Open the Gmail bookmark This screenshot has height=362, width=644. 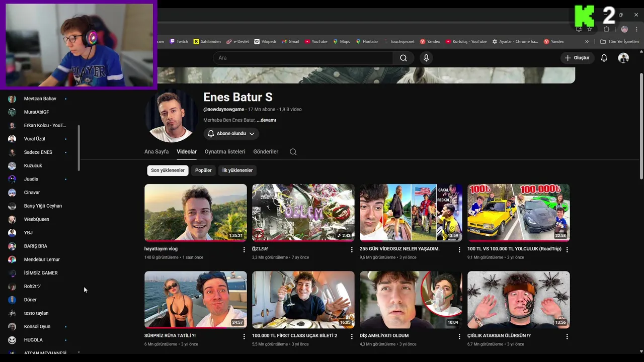pos(290,42)
